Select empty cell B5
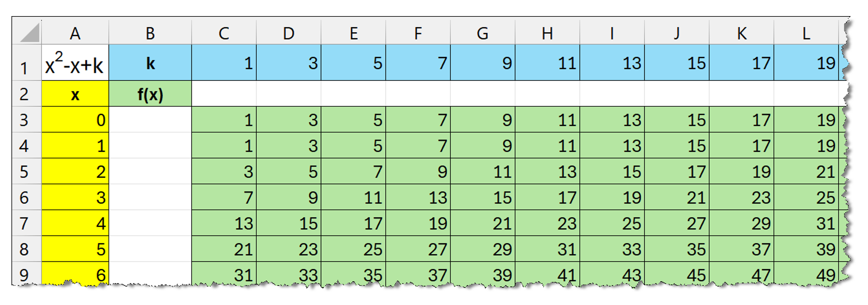Image resolution: width=868 pixels, height=305 pixels. pyautogui.click(x=150, y=172)
